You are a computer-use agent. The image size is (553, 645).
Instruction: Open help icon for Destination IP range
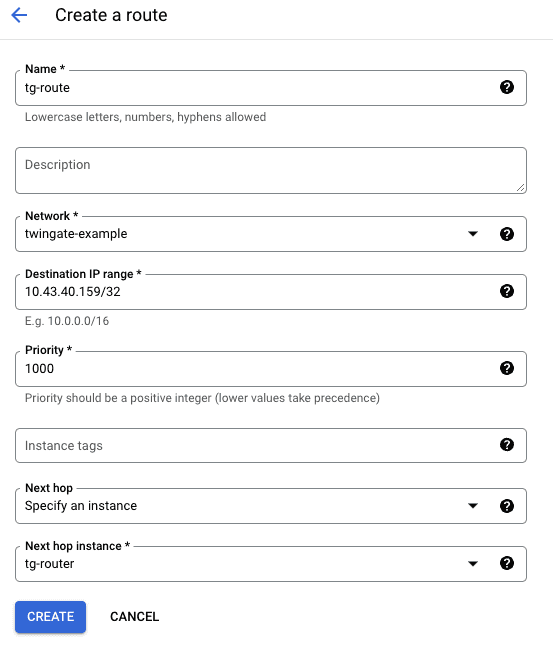pos(507,291)
